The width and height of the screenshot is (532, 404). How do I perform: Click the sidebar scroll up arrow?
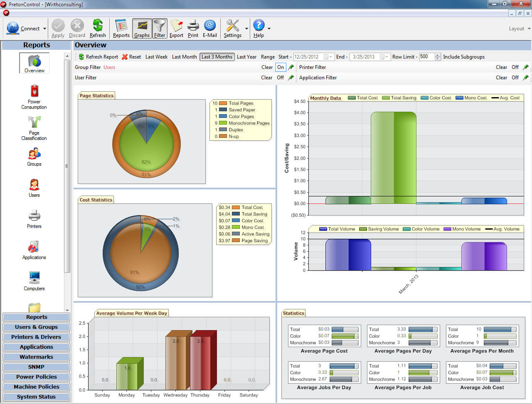[67, 56]
